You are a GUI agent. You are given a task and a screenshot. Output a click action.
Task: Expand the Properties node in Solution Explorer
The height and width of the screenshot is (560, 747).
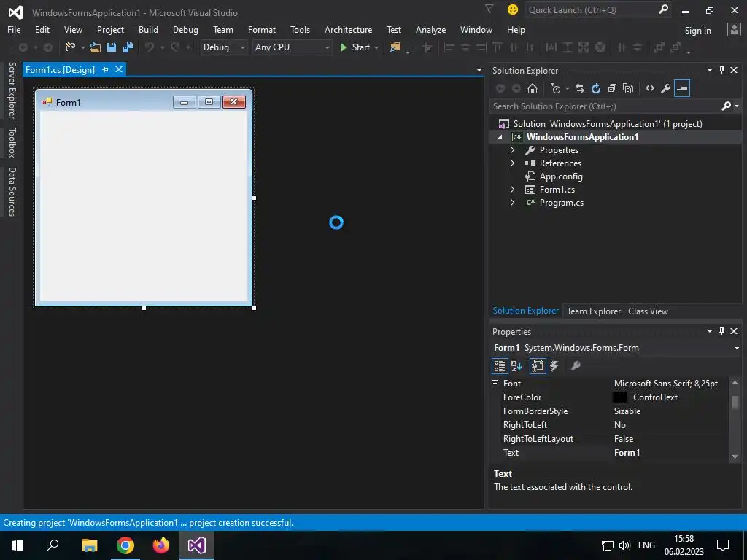tap(512, 150)
